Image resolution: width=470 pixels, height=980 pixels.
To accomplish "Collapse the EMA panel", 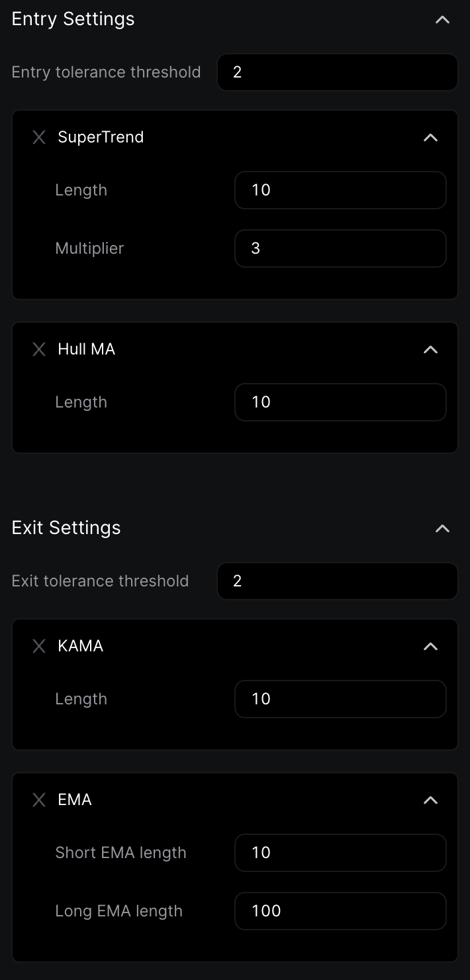I will pyautogui.click(x=430, y=800).
